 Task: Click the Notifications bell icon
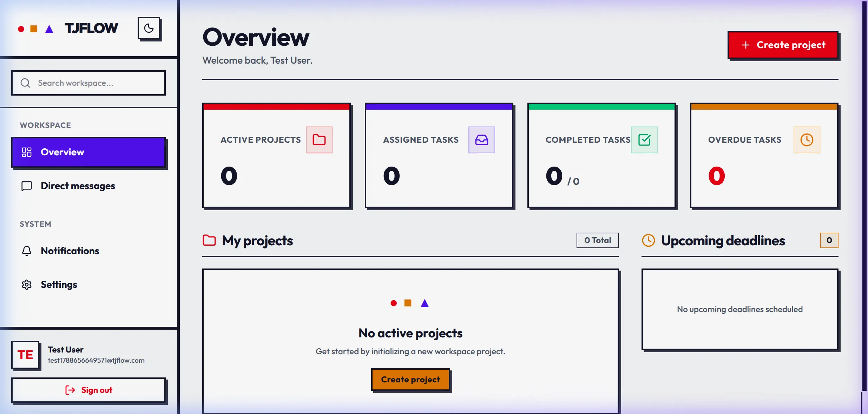27,251
